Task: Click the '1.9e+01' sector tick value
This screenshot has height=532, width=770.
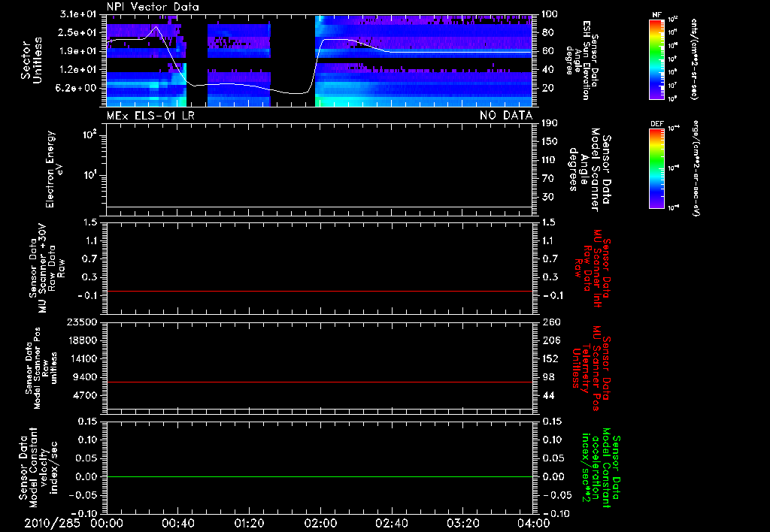Action: pos(77,51)
